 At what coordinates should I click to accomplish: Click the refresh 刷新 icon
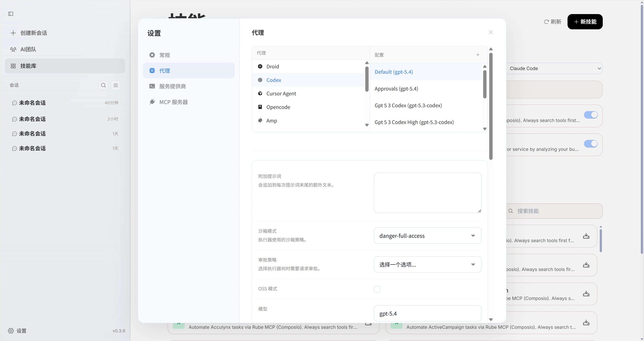pos(547,22)
